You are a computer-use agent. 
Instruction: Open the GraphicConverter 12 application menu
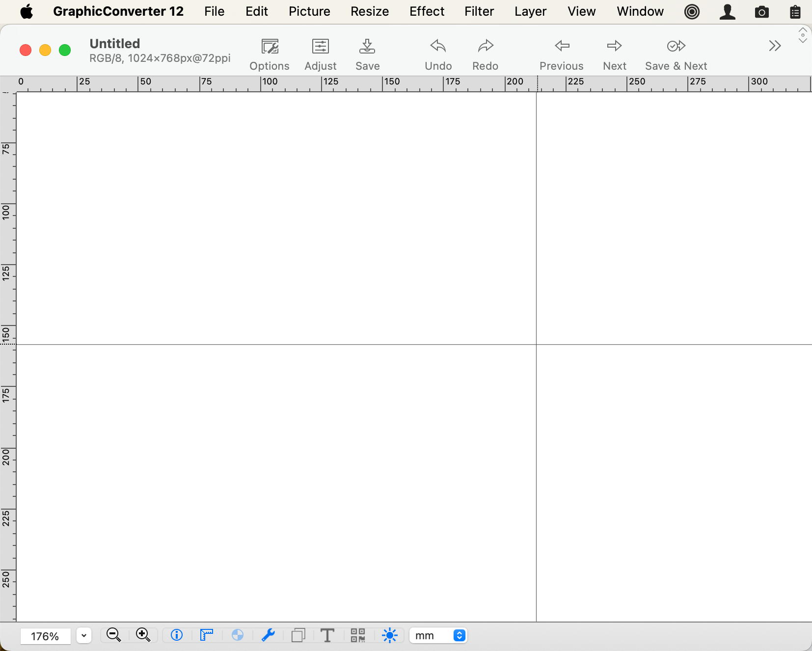click(x=118, y=11)
